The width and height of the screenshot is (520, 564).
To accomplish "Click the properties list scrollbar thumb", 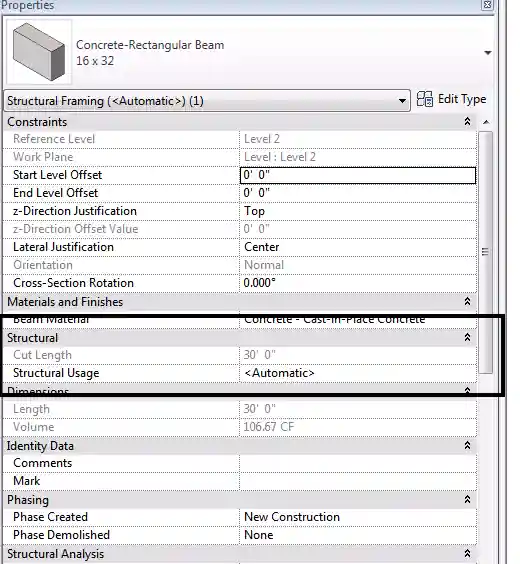I will click(x=485, y=253).
